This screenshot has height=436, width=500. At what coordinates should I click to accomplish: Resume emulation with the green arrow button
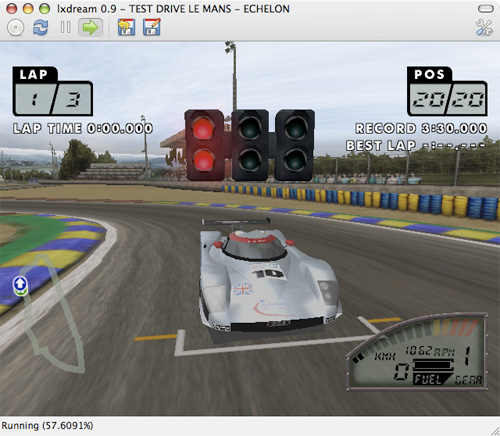coord(90,27)
